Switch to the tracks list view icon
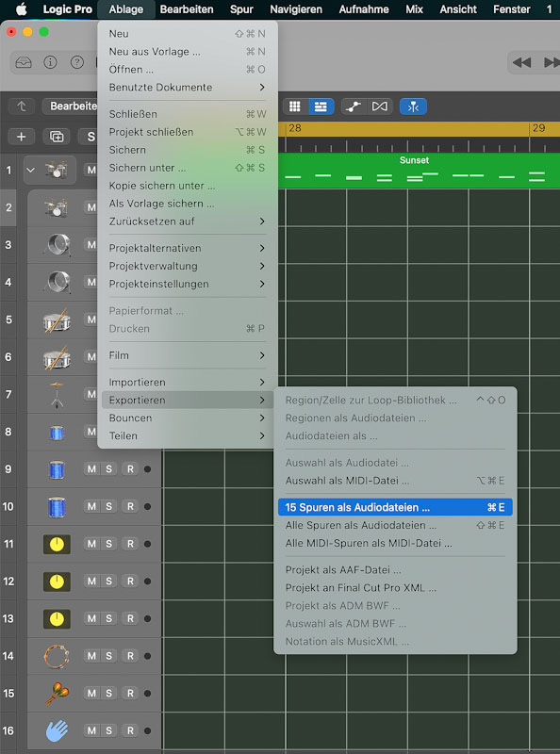This screenshot has height=754, width=560. click(321, 107)
